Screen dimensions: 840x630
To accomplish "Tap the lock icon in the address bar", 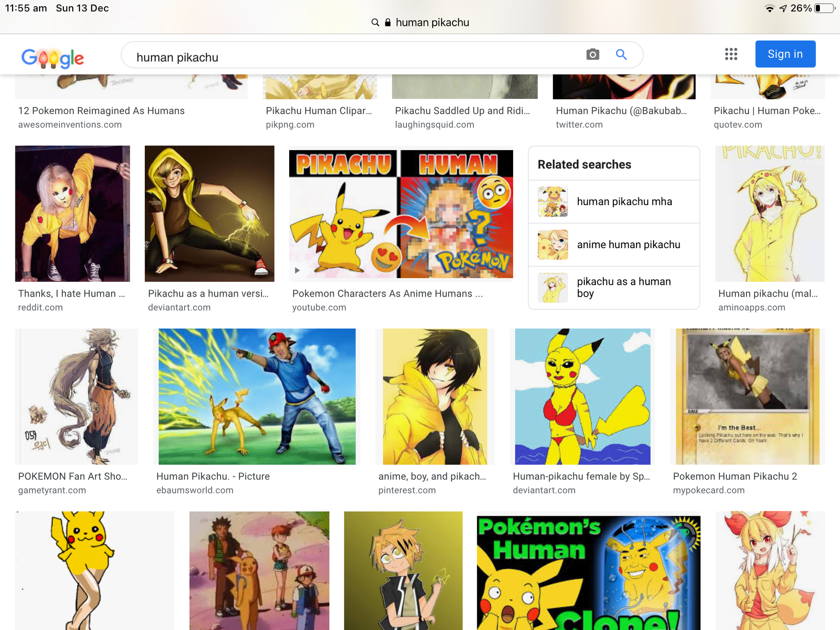I will pos(388,22).
